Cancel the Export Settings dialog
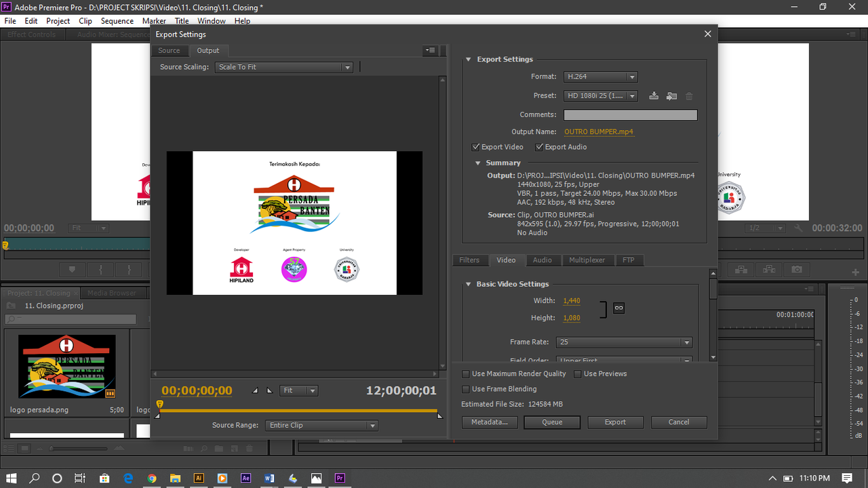868x488 pixels. coord(679,422)
